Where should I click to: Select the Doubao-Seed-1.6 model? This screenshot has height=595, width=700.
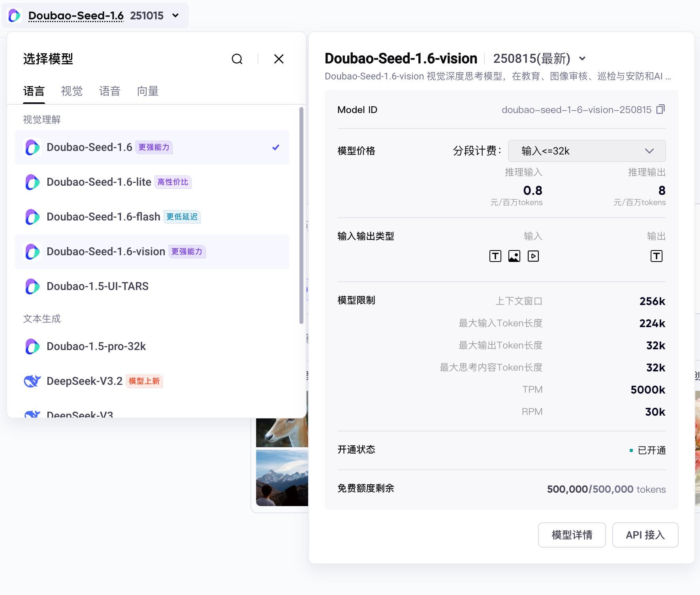[x=152, y=147]
